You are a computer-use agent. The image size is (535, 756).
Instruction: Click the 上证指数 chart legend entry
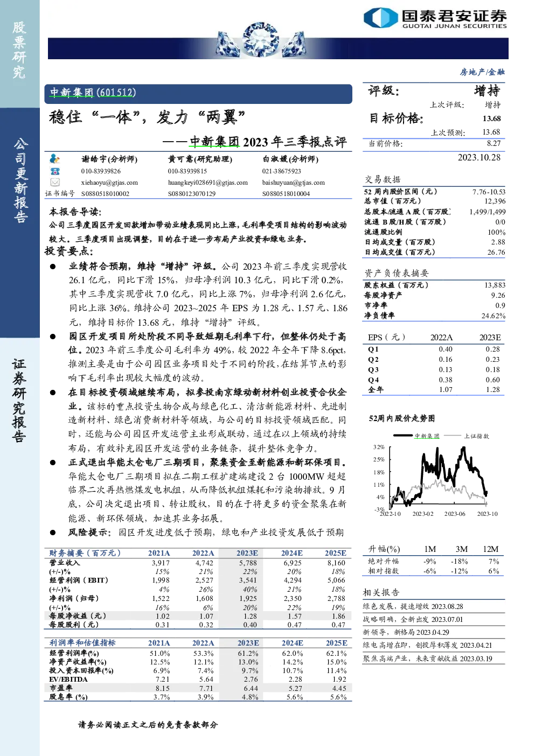(467, 436)
